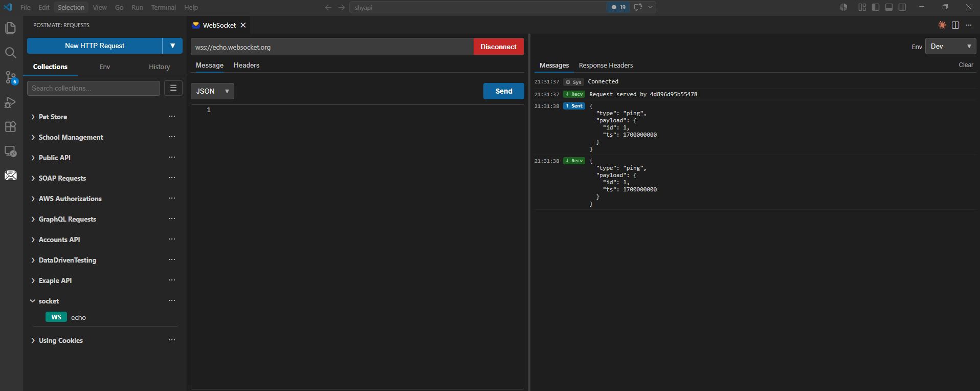Expand the Using Cookies collection
980x391 pixels.
pos(33,340)
